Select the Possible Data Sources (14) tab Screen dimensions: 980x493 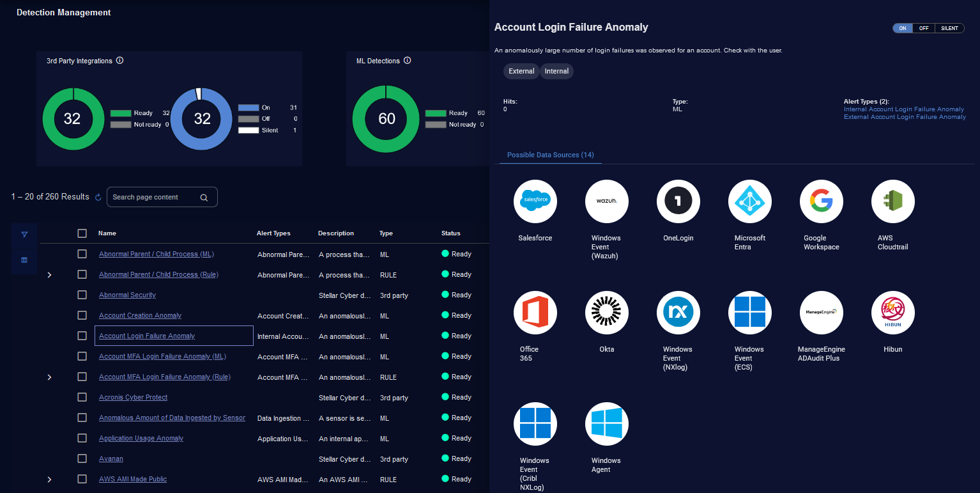coord(550,155)
